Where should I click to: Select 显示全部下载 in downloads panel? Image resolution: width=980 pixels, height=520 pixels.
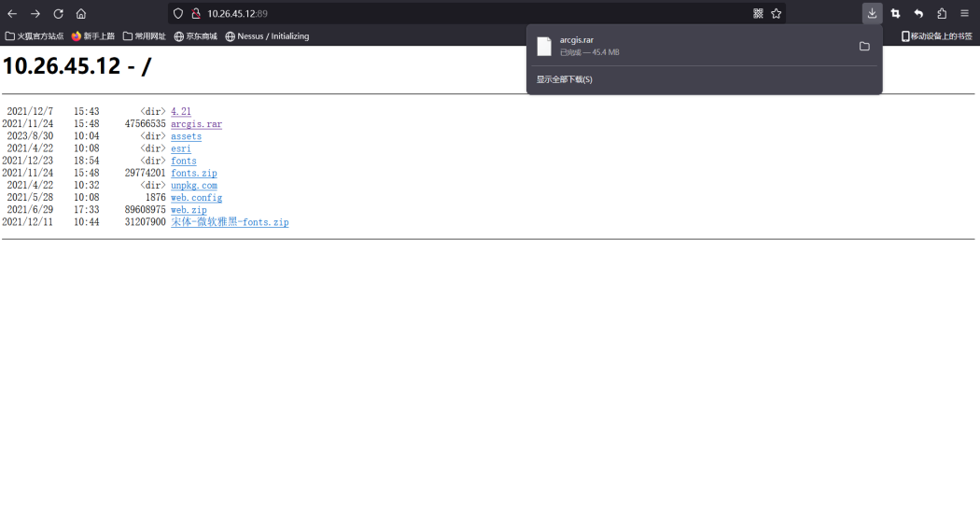[565, 79]
